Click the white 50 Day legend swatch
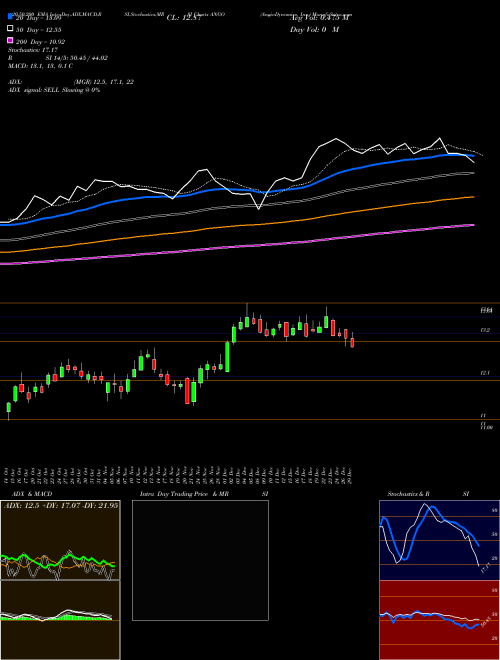The width and height of the screenshot is (500, 660). coord(11,29)
